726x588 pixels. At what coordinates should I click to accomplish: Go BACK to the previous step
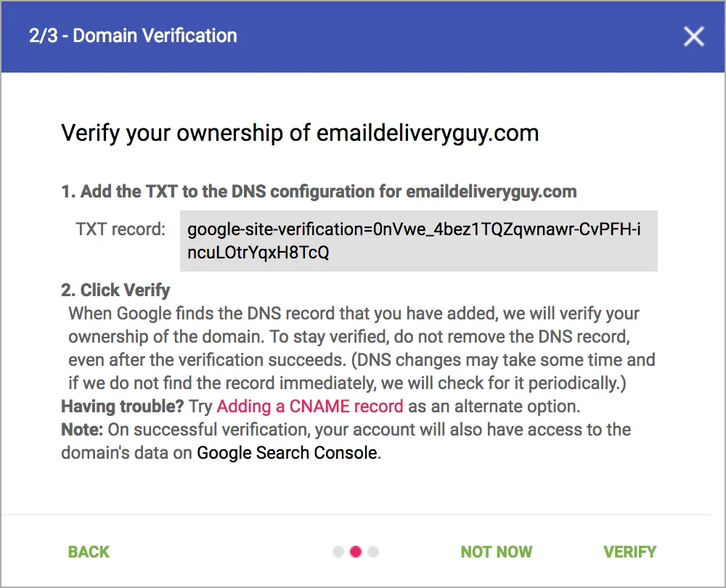coord(89,552)
